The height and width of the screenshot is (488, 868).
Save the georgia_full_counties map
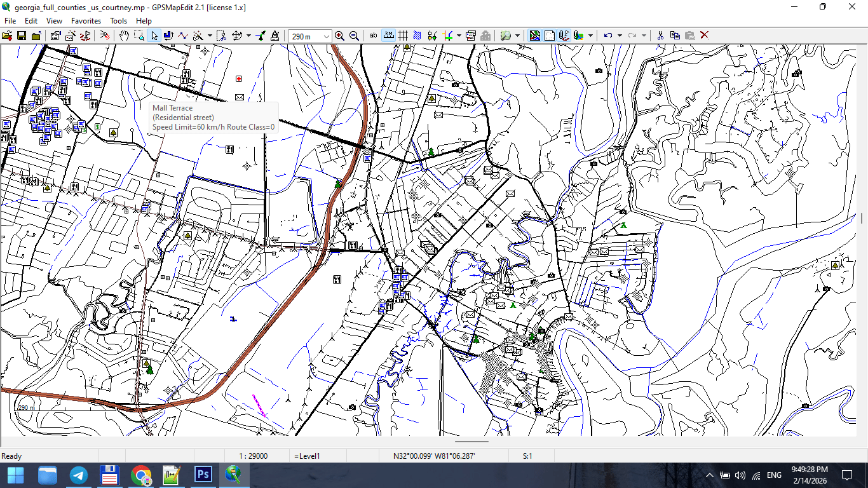click(22, 36)
